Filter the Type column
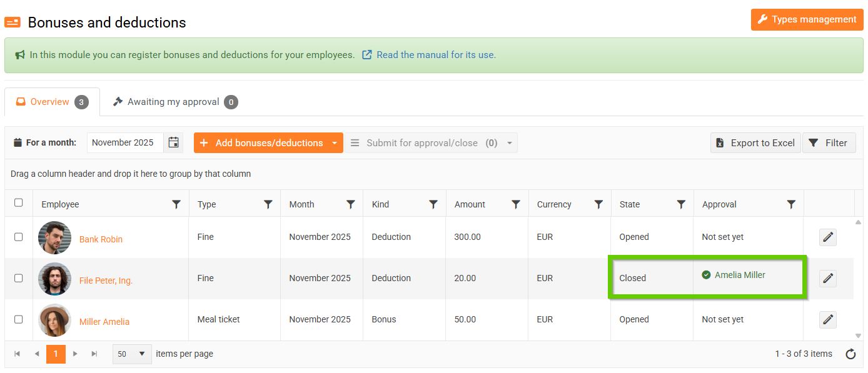Image resolution: width=868 pixels, height=373 pixels. 268,204
